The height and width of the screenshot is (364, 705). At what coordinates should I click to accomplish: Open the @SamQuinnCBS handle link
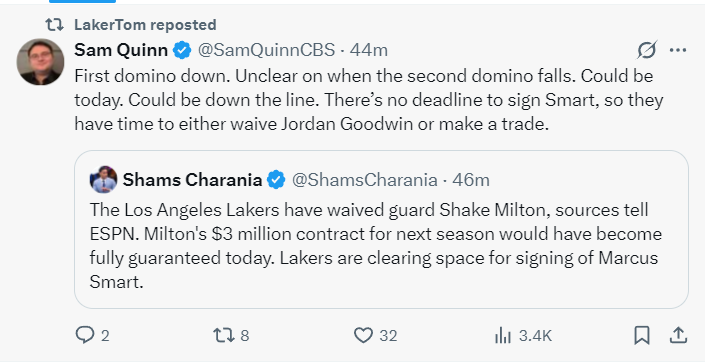[267, 50]
